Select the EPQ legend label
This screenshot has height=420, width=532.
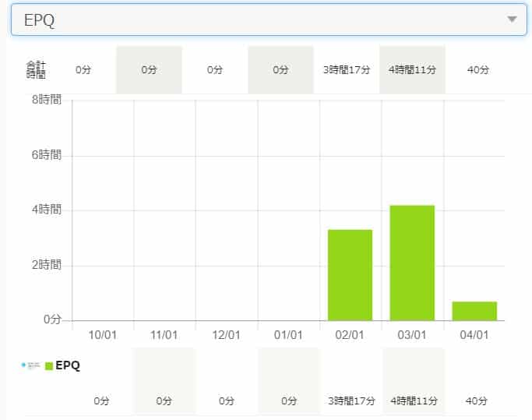pyautogui.click(x=68, y=365)
